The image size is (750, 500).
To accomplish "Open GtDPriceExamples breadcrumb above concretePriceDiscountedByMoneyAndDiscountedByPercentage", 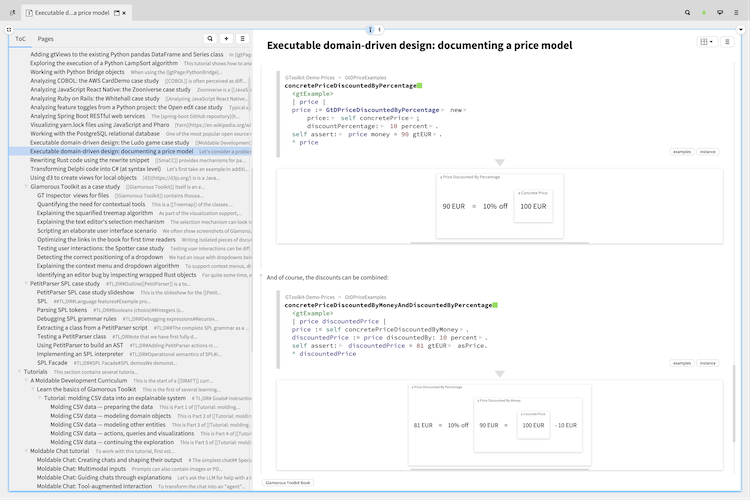I will (365, 297).
